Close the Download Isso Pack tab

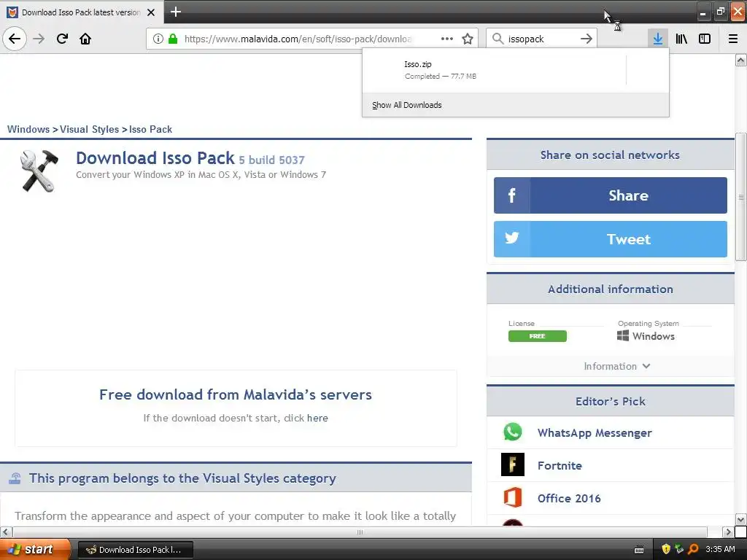tap(151, 12)
